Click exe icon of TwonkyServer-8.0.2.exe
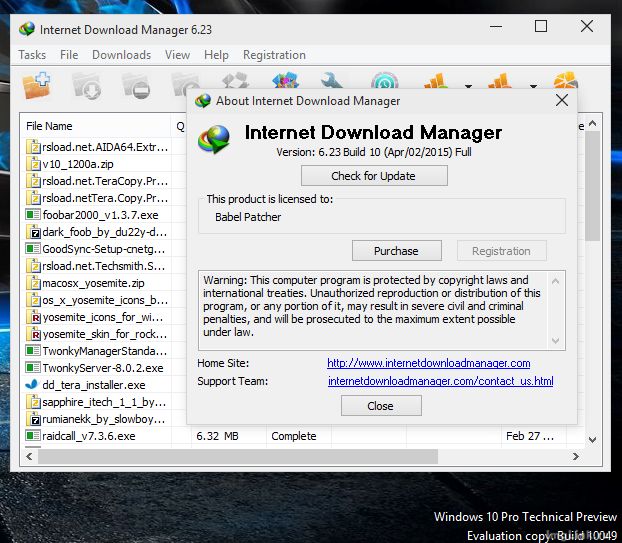This screenshot has height=543, width=622. [33, 367]
